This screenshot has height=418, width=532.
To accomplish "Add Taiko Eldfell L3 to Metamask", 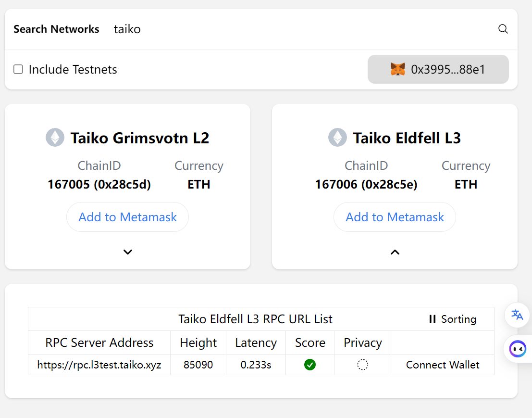I will click(395, 217).
